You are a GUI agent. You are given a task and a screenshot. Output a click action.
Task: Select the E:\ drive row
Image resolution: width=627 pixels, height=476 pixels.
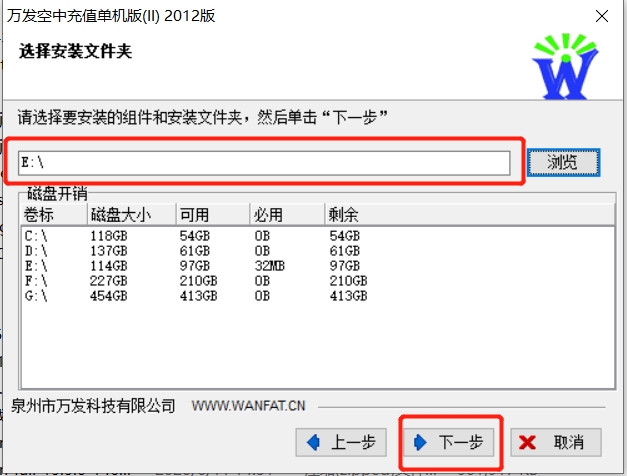click(317, 266)
